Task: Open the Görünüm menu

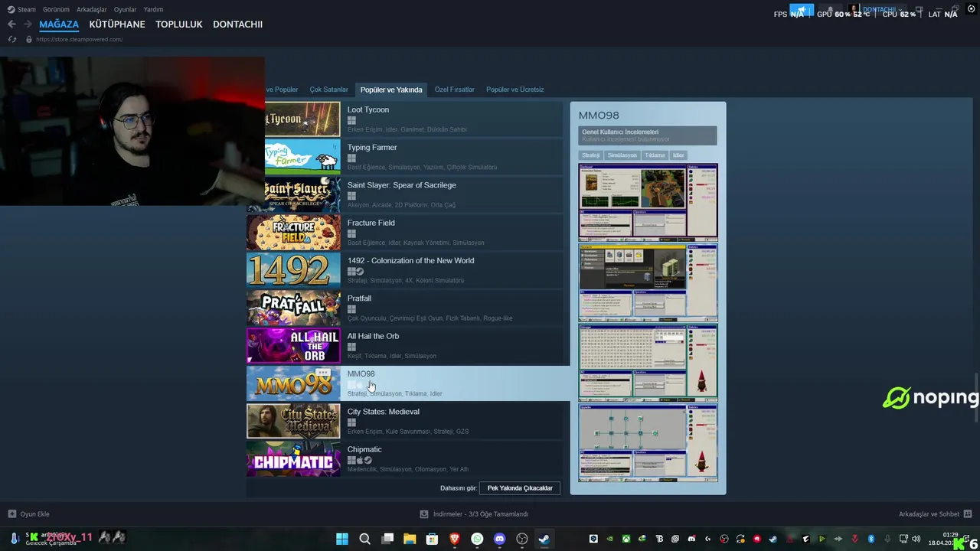Action: tap(56, 9)
